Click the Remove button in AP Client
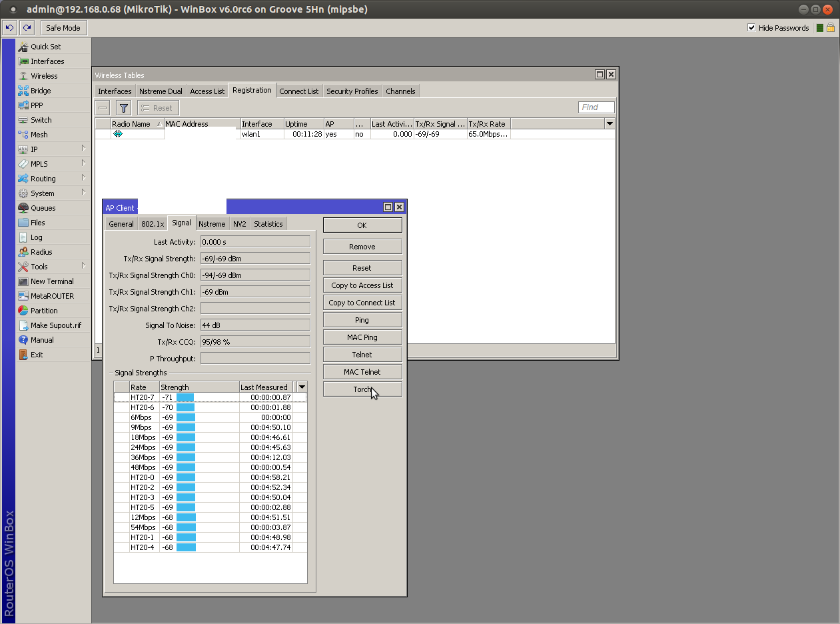Viewport: 840px width, 624px height. (362, 247)
